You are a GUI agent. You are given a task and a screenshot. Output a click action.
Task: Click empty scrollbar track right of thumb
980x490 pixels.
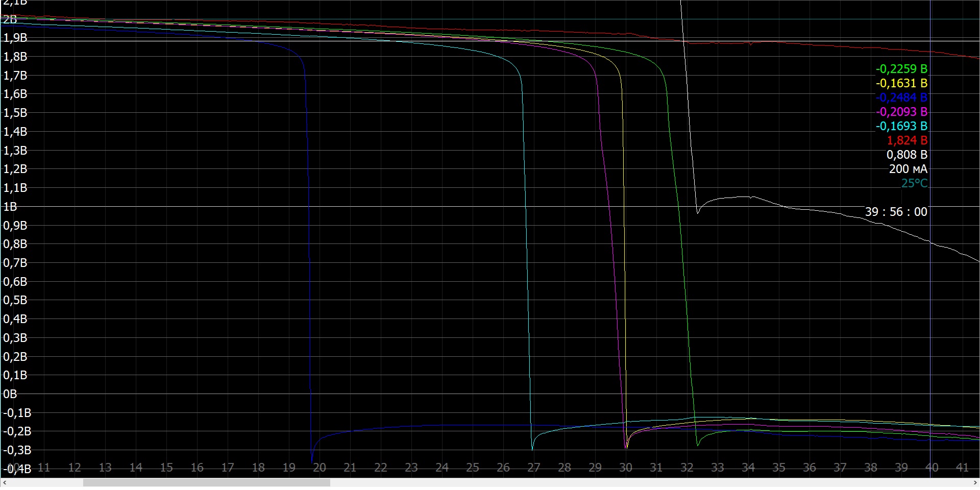[x=612, y=483]
